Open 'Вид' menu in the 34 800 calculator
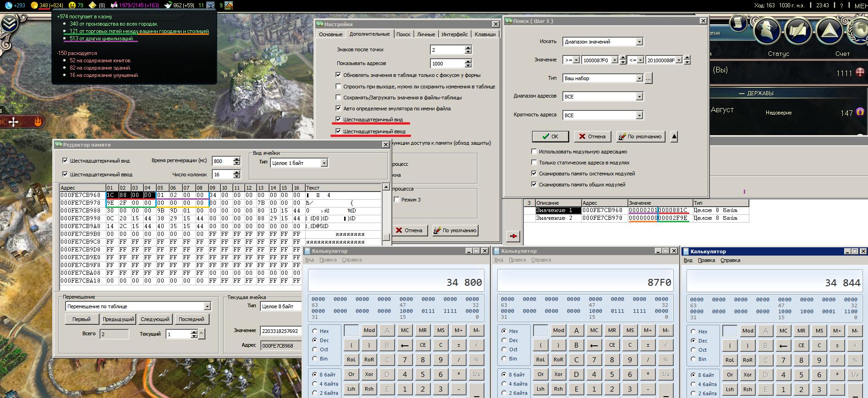 coord(310,260)
